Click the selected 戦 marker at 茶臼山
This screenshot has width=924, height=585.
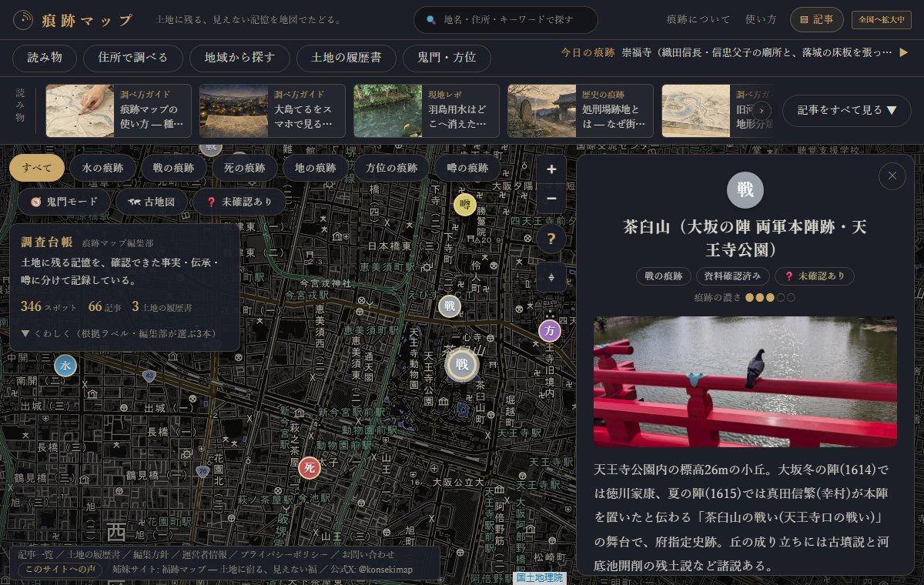tap(462, 365)
